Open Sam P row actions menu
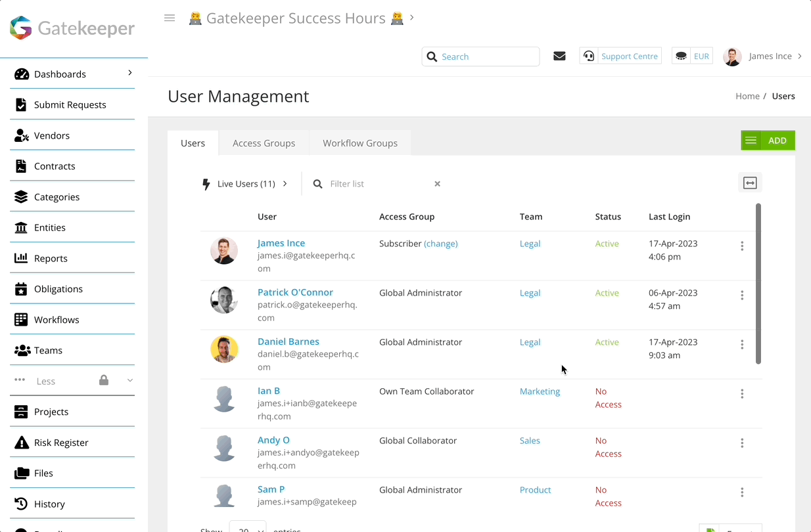811x532 pixels. (x=742, y=493)
